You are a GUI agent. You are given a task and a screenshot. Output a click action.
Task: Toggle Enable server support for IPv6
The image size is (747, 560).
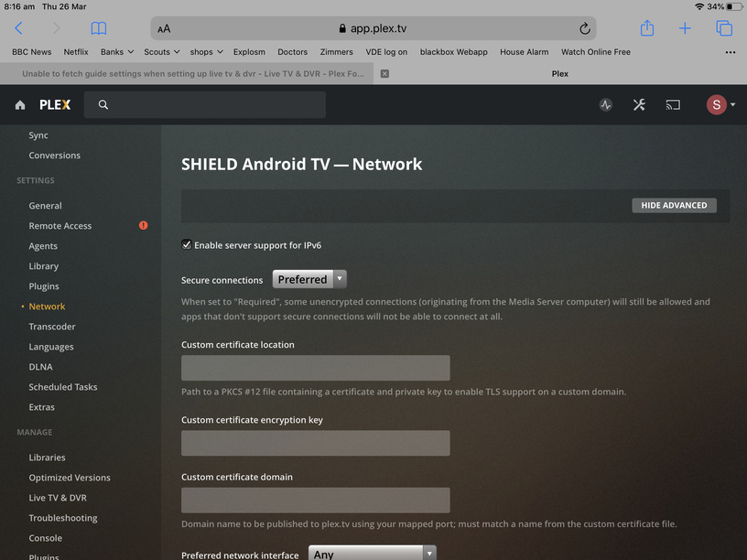(186, 244)
